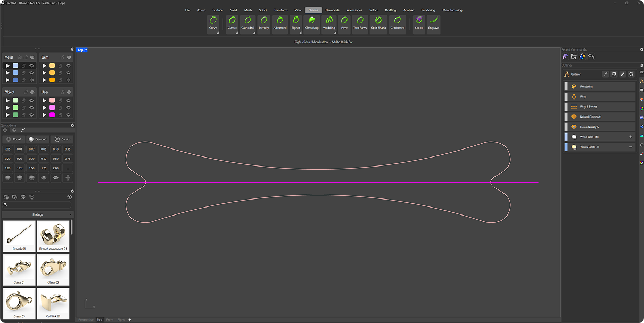Open the Two Rows tool
Viewport: 644px width, 323px height.
360,24
